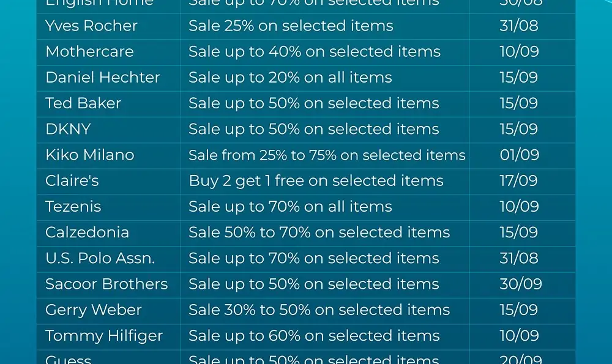Select the Ted Baker row label

[x=83, y=103]
